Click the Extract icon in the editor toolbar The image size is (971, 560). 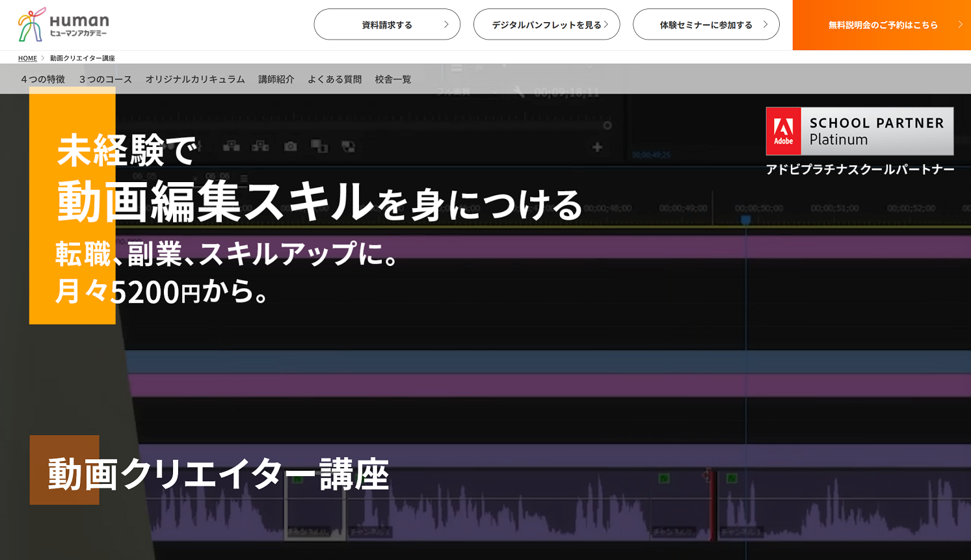coord(259,146)
